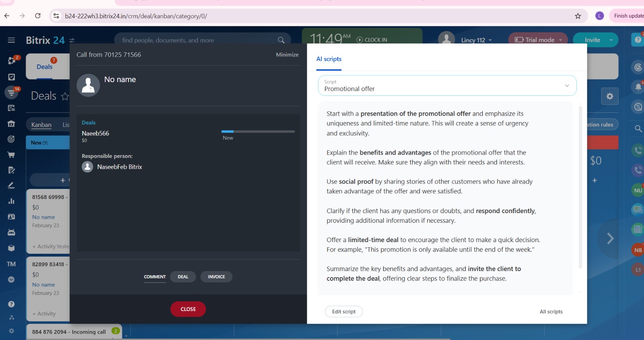
Task: Open the All scripts link
Action: pos(551,311)
